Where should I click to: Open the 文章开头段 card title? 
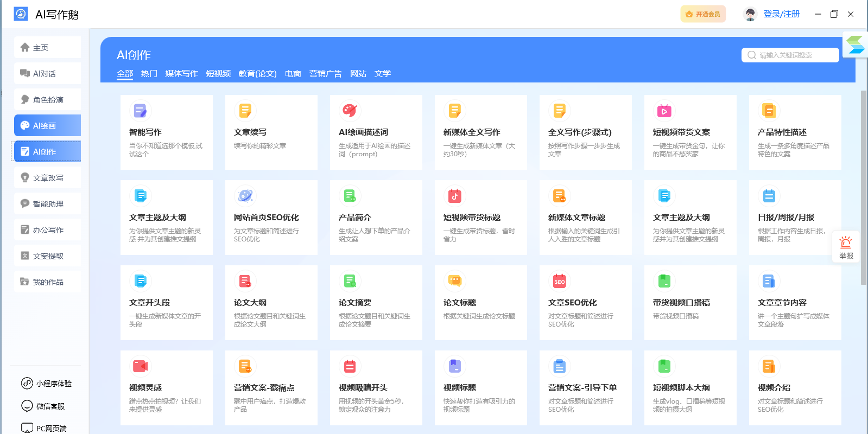point(150,303)
